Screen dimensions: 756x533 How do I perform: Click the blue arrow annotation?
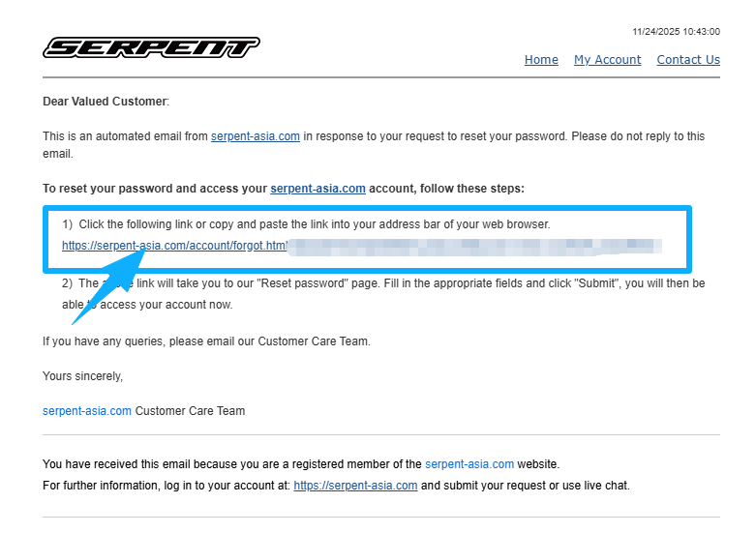[108, 287]
